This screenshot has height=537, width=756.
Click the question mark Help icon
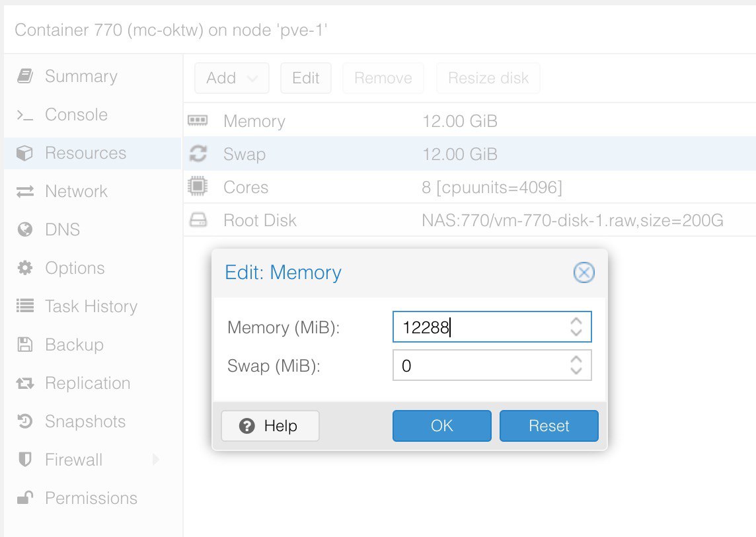tap(247, 426)
